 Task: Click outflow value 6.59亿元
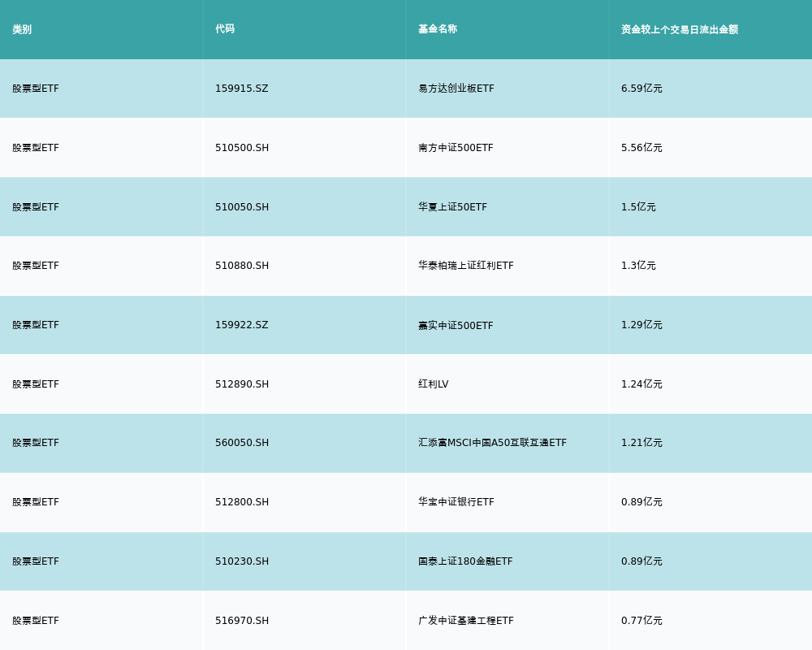(x=641, y=89)
